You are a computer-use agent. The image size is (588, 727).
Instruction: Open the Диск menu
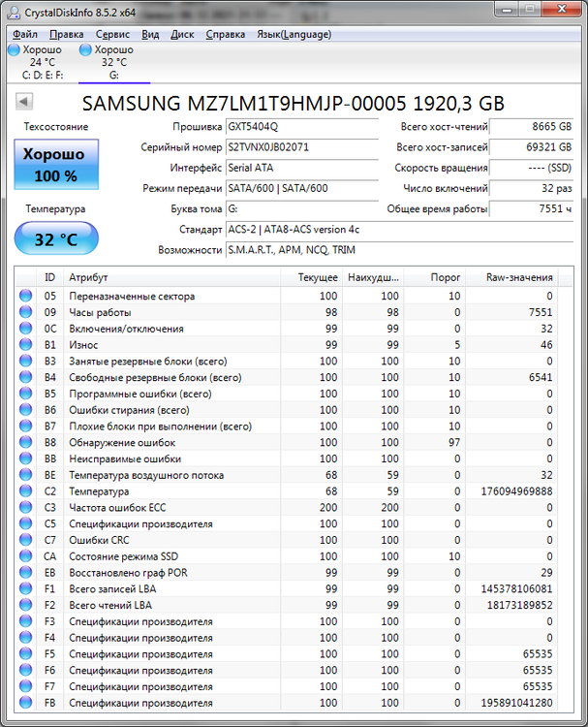(x=182, y=34)
